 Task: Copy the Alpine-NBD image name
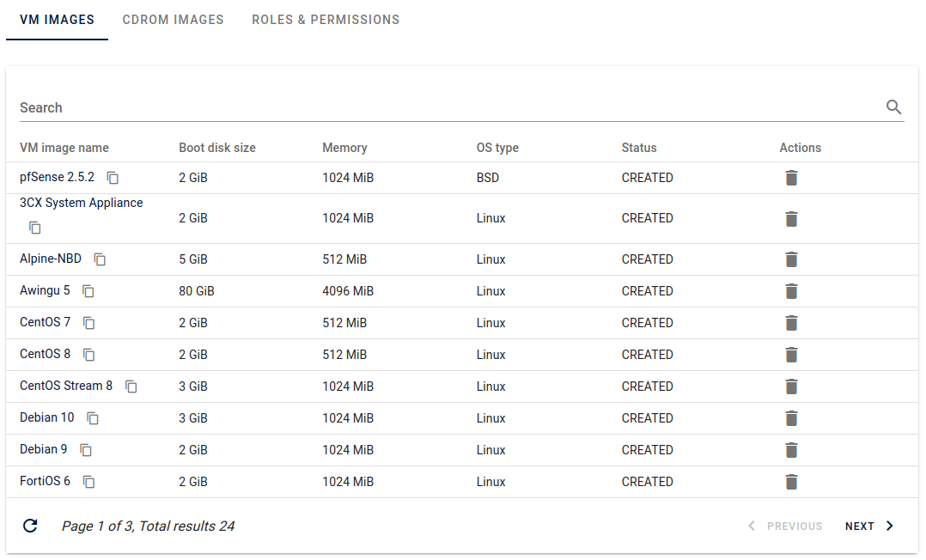click(100, 259)
